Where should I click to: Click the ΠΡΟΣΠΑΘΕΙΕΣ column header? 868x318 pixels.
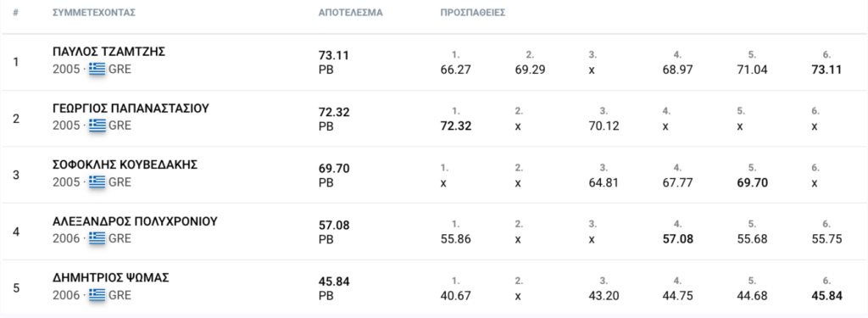click(x=473, y=12)
